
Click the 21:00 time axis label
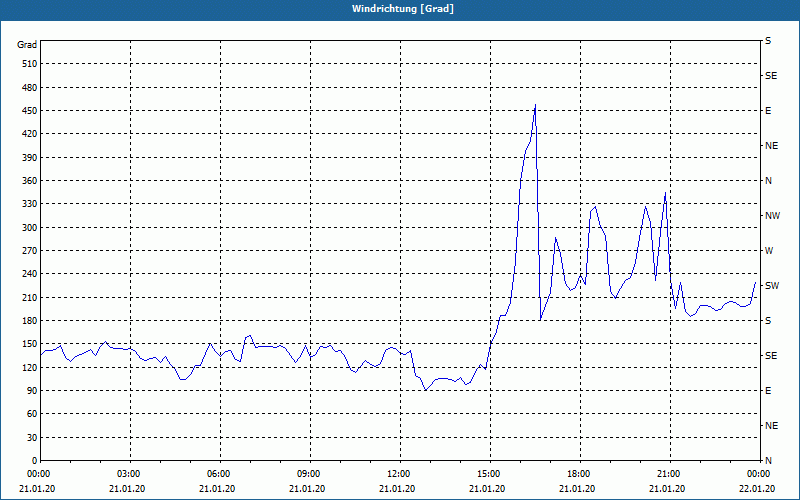click(x=670, y=473)
